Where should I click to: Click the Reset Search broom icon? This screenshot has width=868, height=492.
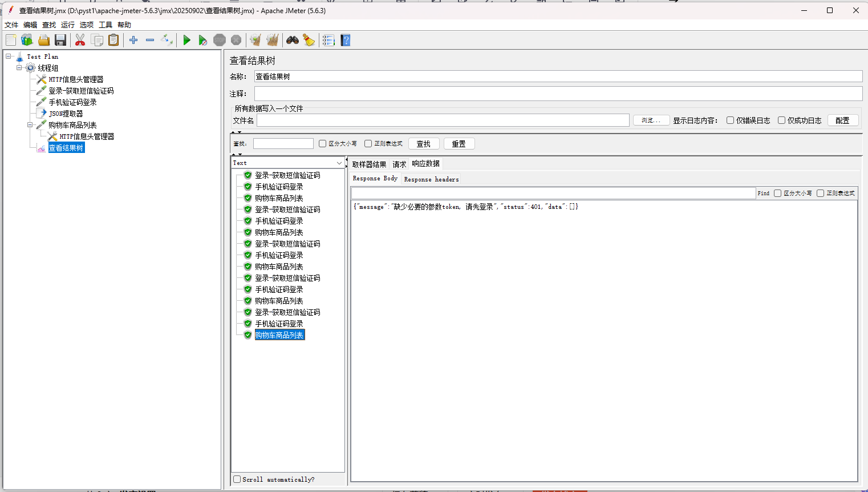click(309, 40)
